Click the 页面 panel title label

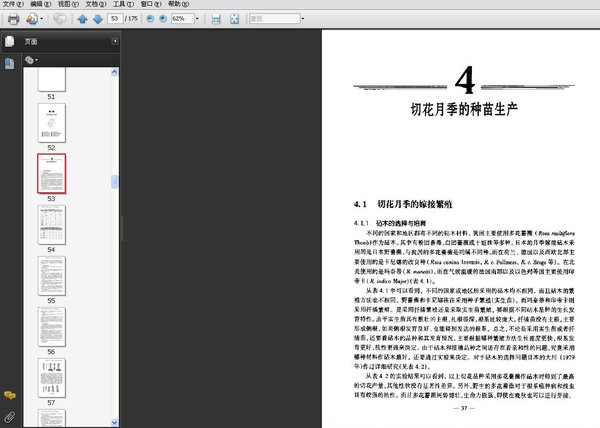tap(31, 41)
